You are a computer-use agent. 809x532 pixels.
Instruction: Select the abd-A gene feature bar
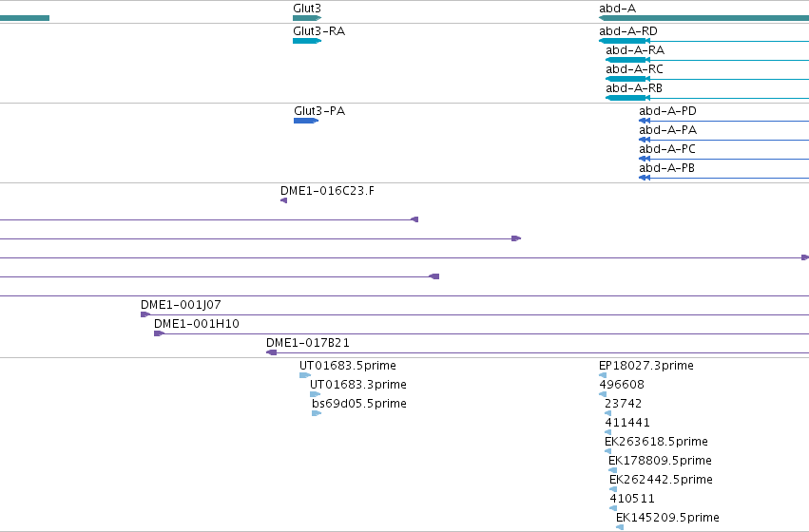pos(703,18)
